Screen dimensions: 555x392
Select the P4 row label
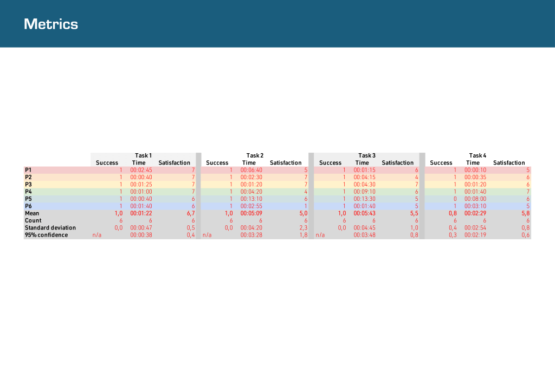point(28,192)
